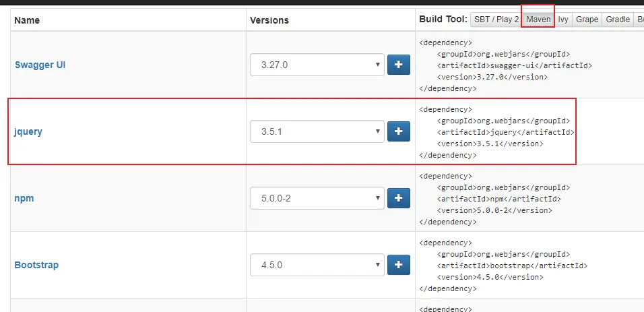This screenshot has width=644, height=312.
Task: Open the jquery webjar link
Action: [28, 132]
